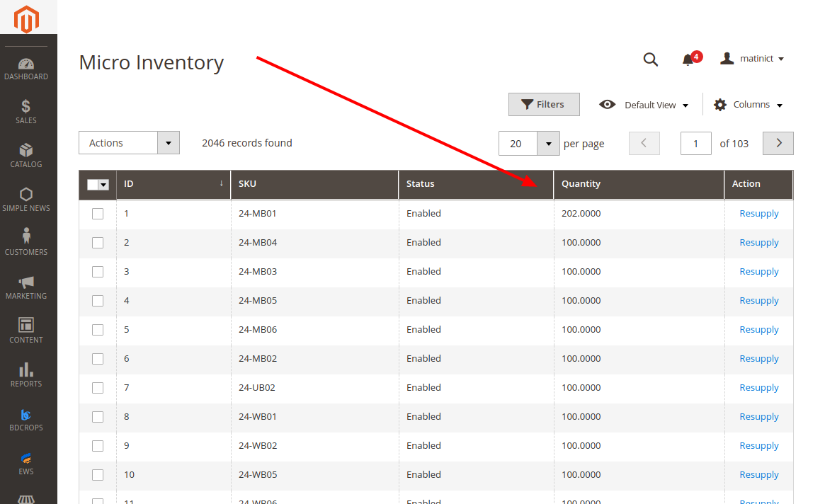Screen dimensions: 825x504
Task: Open the per page size dropdown
Action: 548,144
